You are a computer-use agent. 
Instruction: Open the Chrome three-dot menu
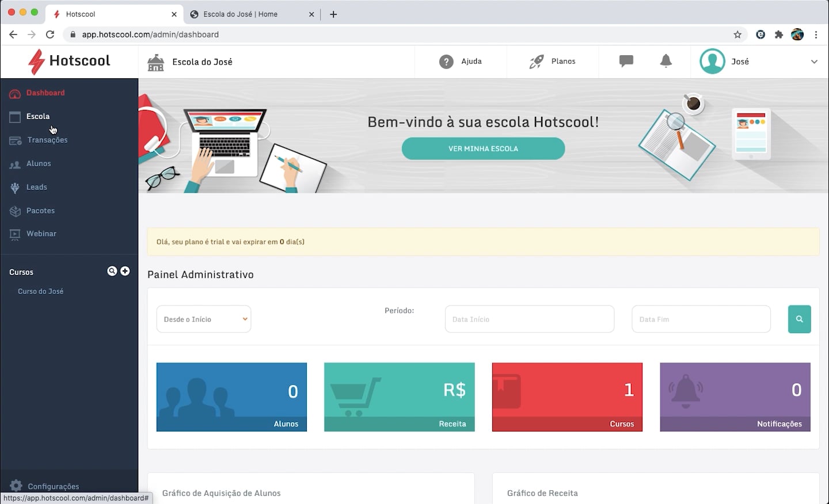coord(816,35)
